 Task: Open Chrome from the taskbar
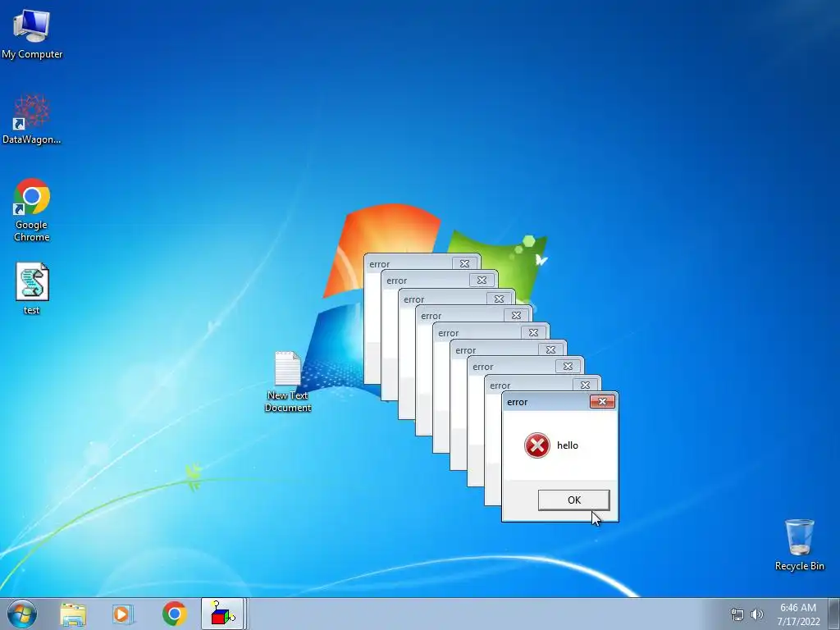[x=174, y=614]
